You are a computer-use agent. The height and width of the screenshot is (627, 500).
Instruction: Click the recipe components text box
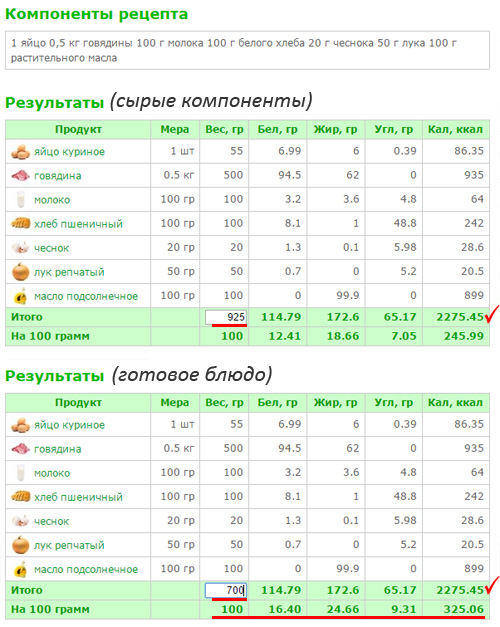click(x=247, y=50)
